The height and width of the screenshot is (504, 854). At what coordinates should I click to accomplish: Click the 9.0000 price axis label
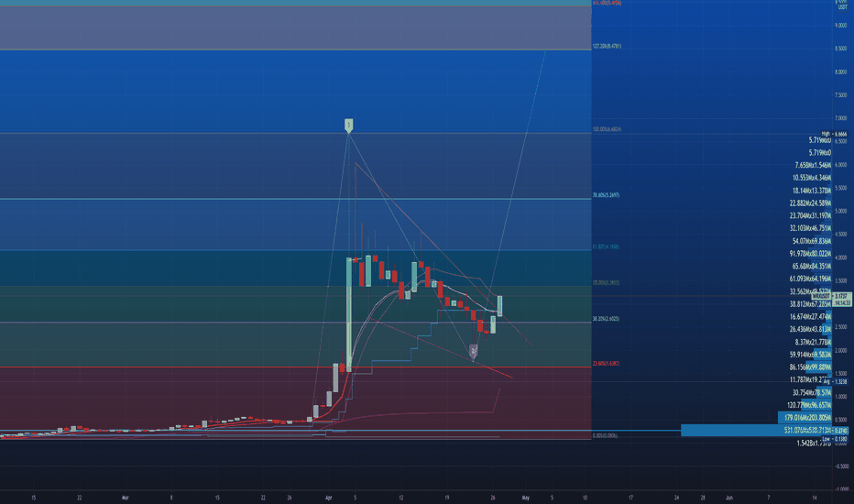tap(841, 26)
